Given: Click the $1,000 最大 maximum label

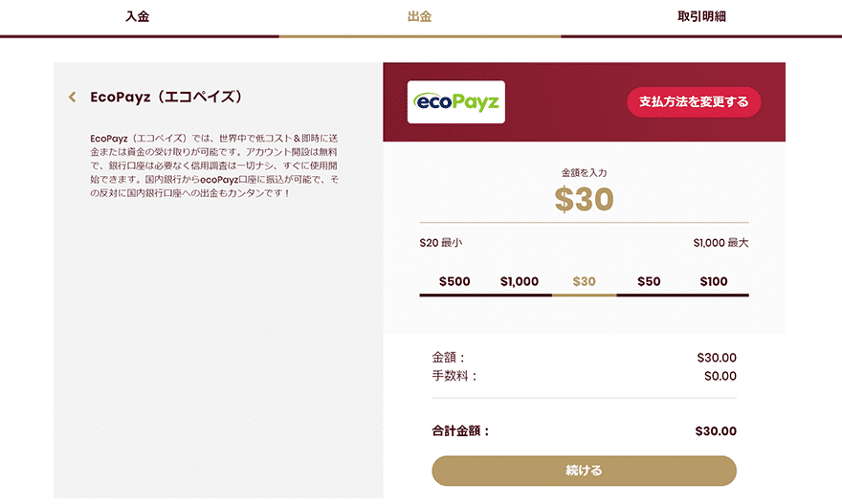Looking at the screenshot, I should point(720,243).
